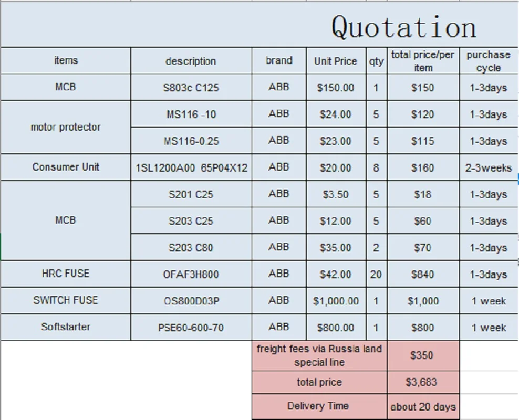Select the 'motor protector' merged cell
Image resolution: width=519 pixels, height=420 pixels.
(66, 127)
